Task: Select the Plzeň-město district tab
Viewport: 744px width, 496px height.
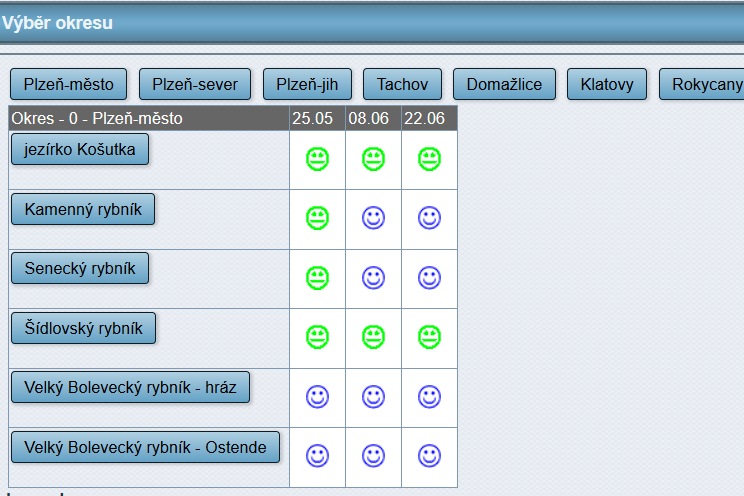Action: [69, 85]
